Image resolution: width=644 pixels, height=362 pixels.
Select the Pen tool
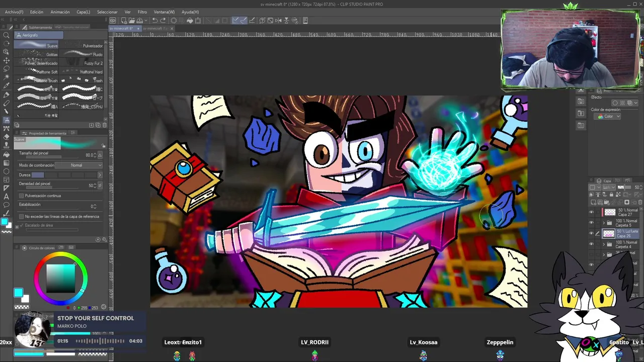tap(6, 95)
